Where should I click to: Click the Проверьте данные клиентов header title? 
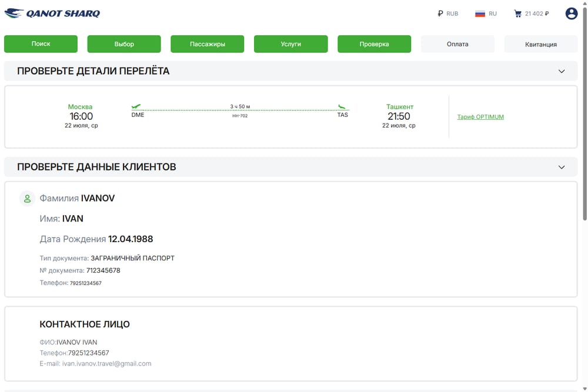(x=96, y=167)
